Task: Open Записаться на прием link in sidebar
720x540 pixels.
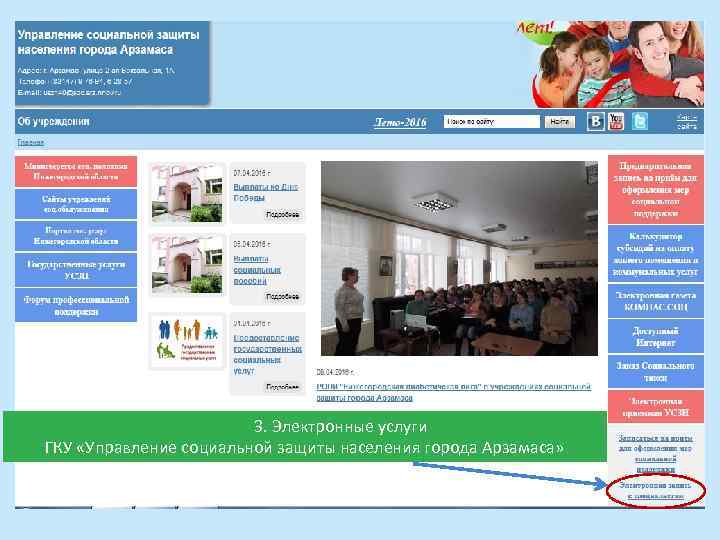Action: click(656, 453)
